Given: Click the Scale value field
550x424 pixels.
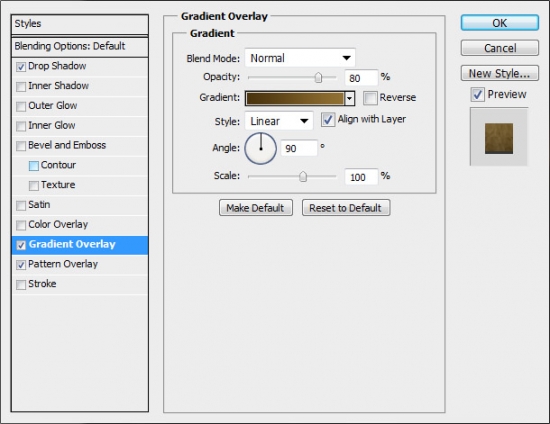Looking at the screenshot, I should point(361,177).
